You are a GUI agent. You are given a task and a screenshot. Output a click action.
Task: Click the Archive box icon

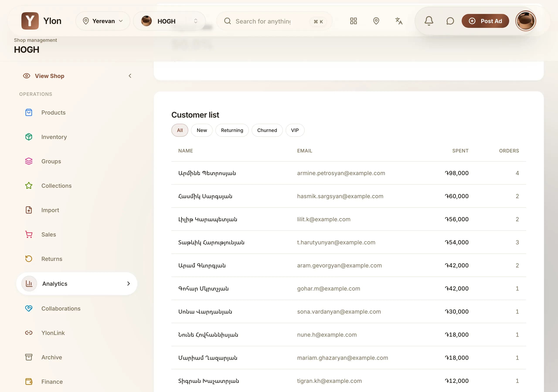pos(29,357)
